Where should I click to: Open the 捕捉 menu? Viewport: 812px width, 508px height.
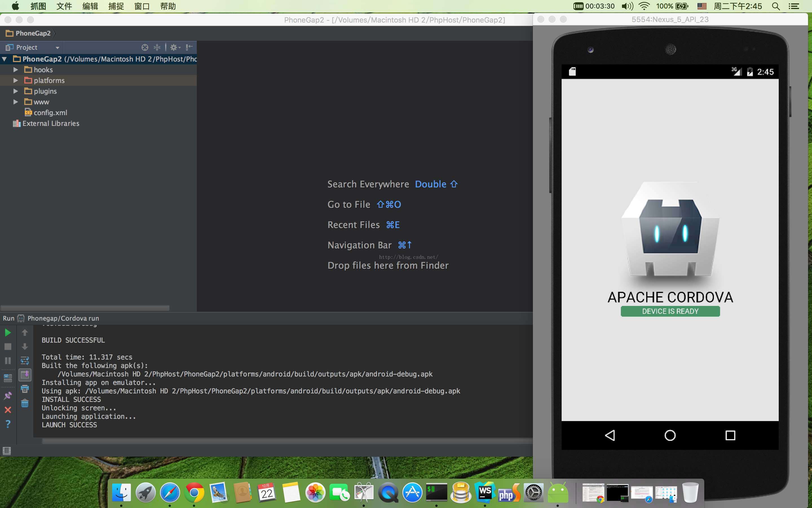(x=116, y=6)
